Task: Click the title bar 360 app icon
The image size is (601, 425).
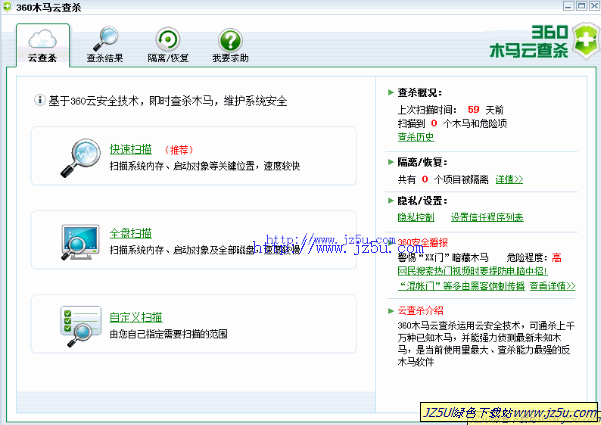Action: click(x=7, y=7)
